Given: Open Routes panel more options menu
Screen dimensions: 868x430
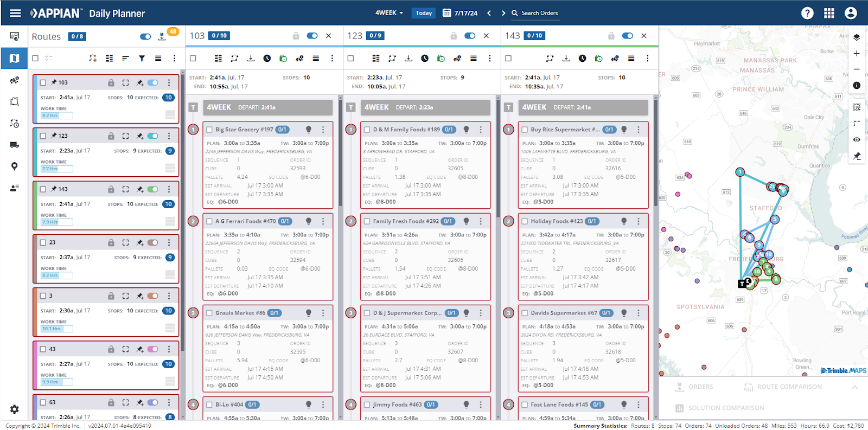Looking at the screenshot, I should (x=174, y=58).
